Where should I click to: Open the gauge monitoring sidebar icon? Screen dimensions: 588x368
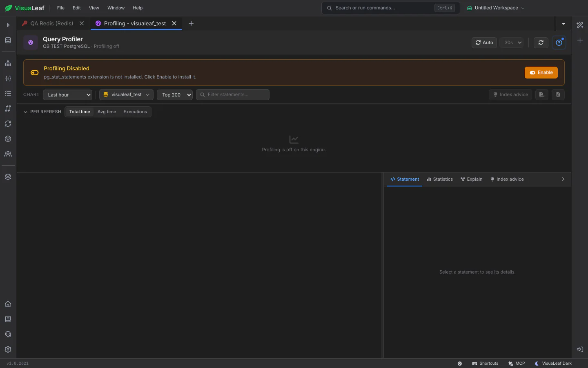click(8, 139)
